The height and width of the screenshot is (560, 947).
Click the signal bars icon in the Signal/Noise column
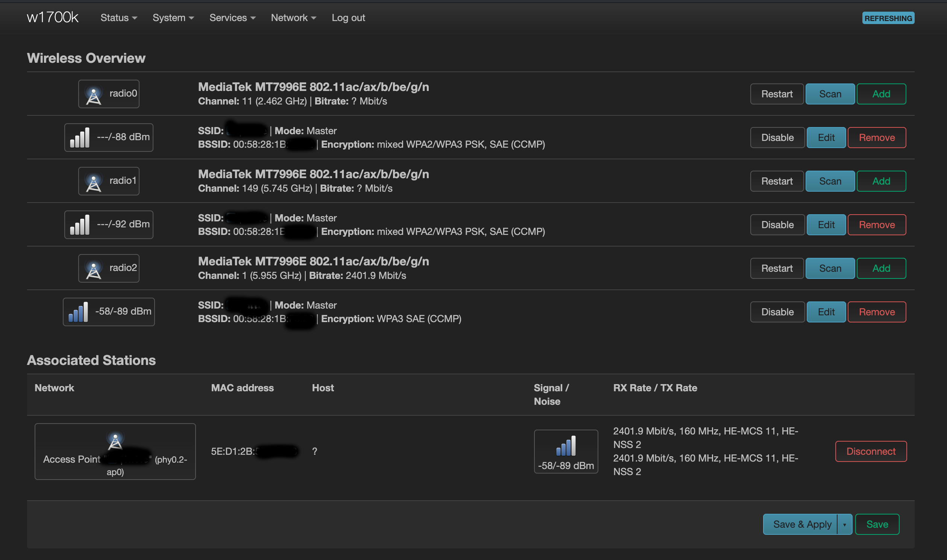click(x=566, y=446)
